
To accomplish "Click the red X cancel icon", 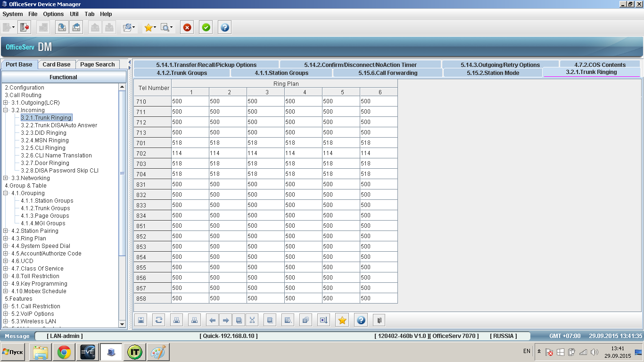I will click(x=188, y=27).
